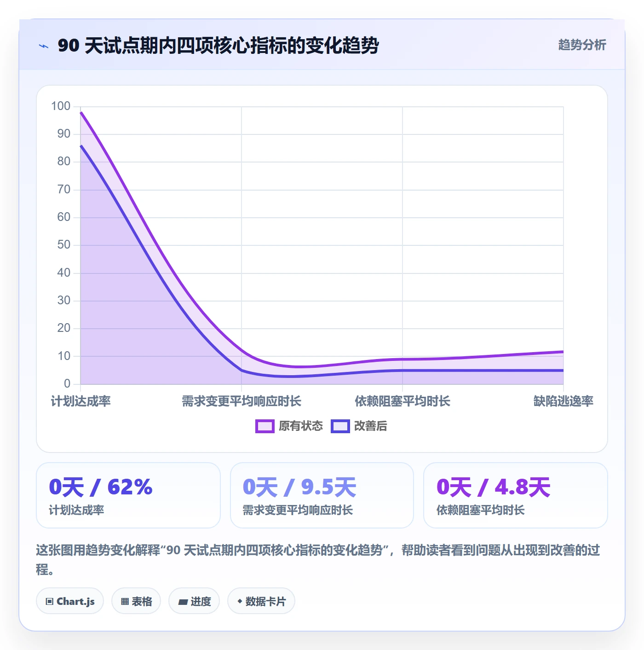644x650 pixels.
Task: Select the 进度 tag
Action: [194, 601]
